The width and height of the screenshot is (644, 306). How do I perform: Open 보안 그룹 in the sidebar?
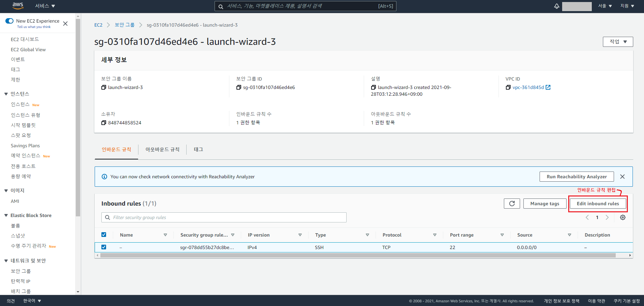point(21,271)
